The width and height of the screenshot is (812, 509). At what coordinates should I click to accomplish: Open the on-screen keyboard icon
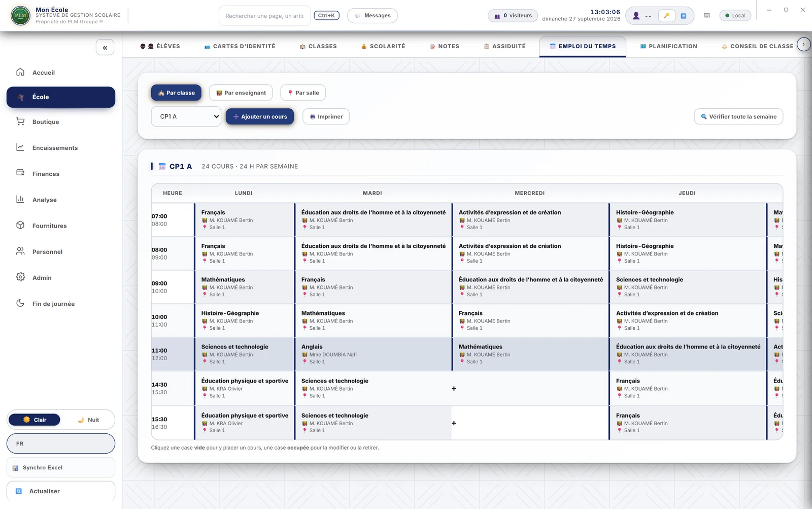click(x=706, y=16)
